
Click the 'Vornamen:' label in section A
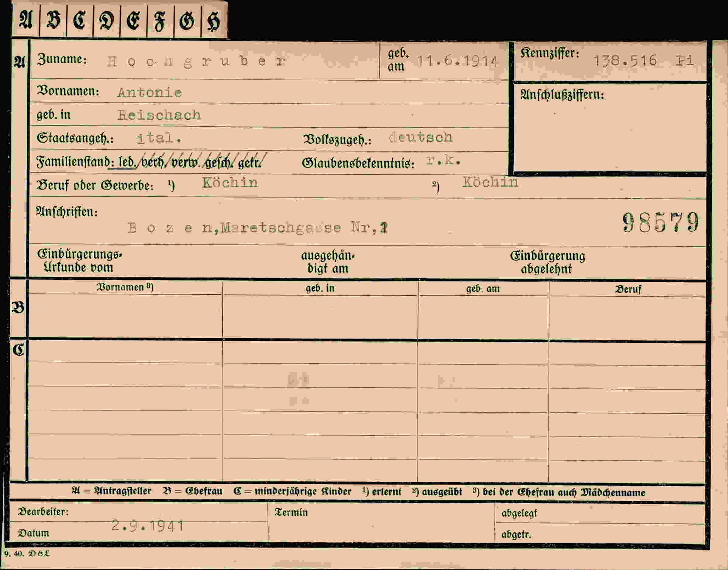(68, 91)
